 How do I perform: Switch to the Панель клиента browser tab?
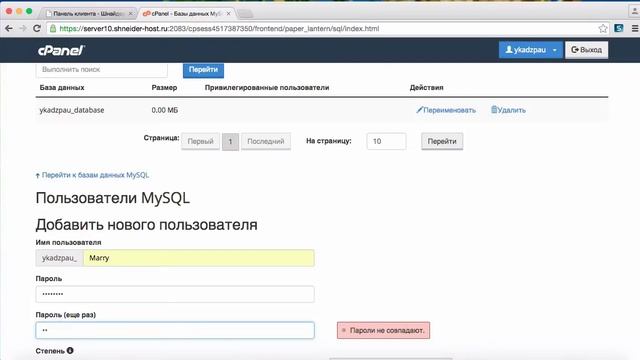tap(88, 13)
